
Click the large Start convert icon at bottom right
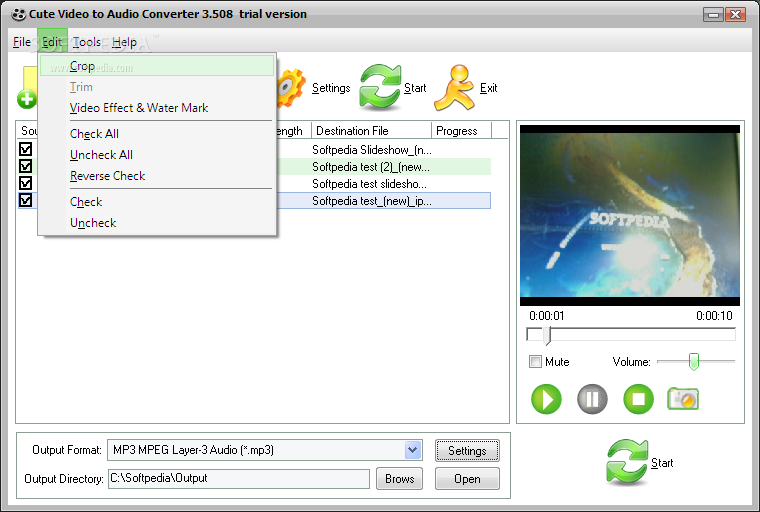[x=626, y=462]
